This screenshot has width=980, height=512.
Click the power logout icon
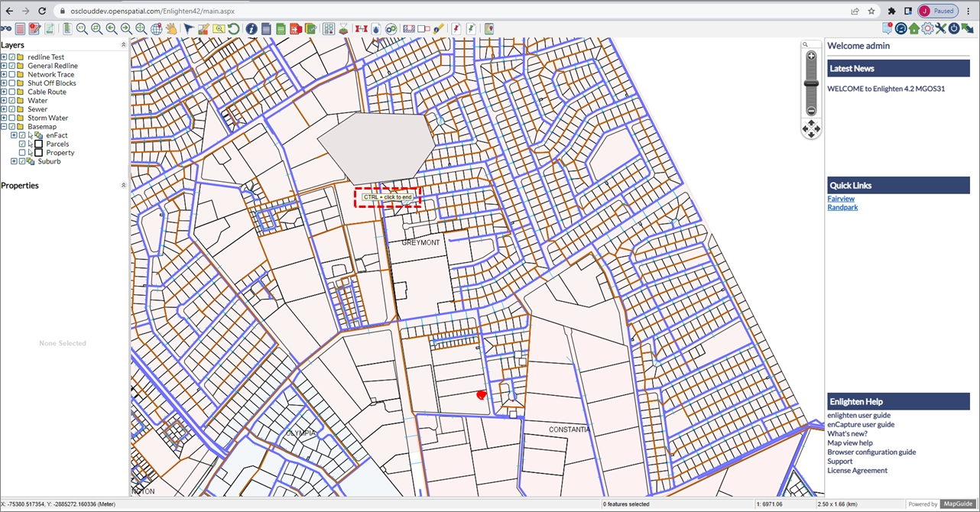954,29
